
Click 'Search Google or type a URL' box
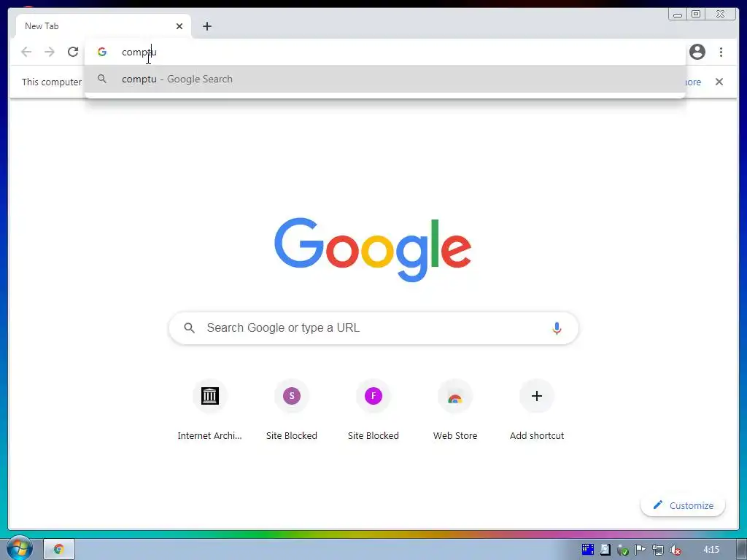click(373, 327)
